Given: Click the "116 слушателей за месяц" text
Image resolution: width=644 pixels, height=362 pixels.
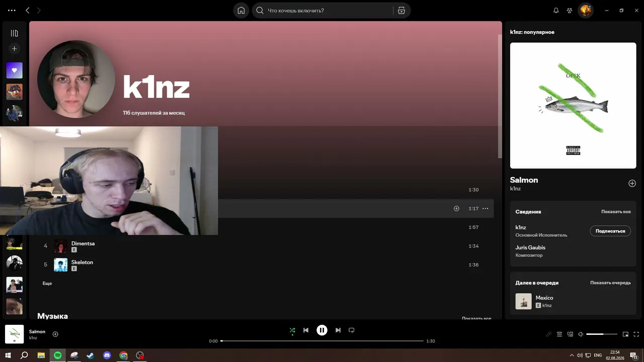Looking at the screenshot, I should tap(154, 113).
